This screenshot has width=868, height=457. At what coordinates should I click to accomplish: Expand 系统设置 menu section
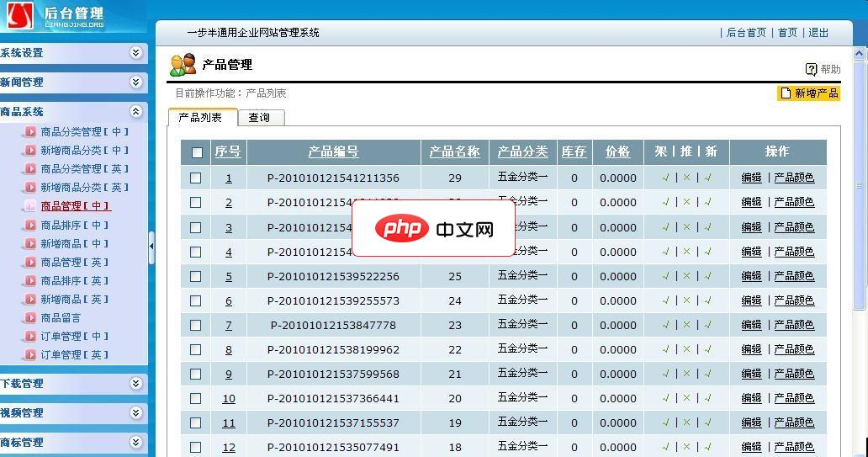coord(135,53)
